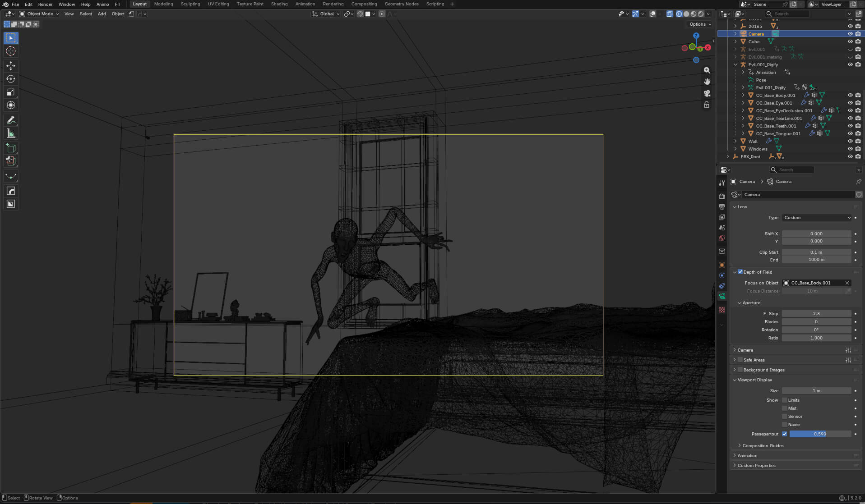Switch to the Shading workspace tab
The image size is (865, 504).
279,4
